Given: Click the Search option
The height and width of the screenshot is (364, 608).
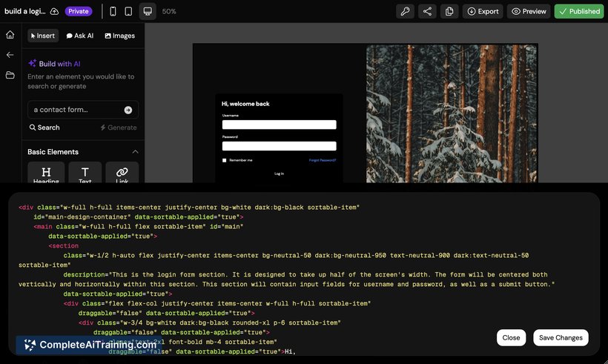Looking at the screenshot, I should (x=44, y=128).
